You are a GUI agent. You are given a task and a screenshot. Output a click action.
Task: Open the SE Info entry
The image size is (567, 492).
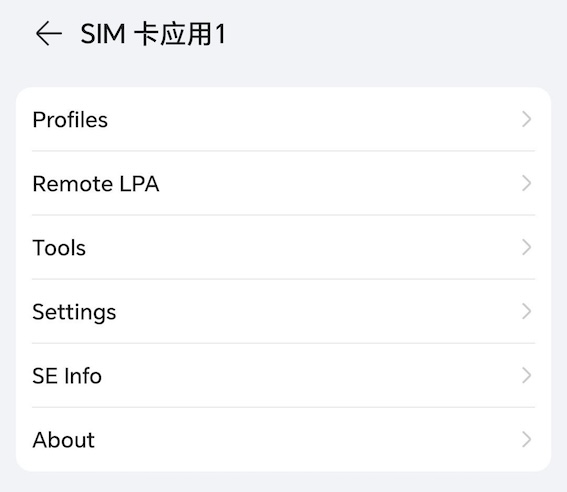(x=284, y=375)
